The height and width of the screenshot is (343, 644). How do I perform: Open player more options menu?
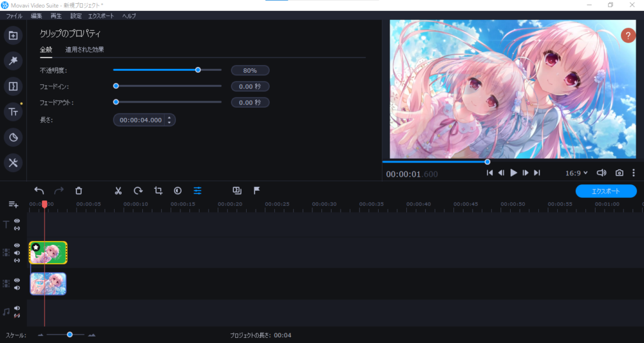coord(633,173)
